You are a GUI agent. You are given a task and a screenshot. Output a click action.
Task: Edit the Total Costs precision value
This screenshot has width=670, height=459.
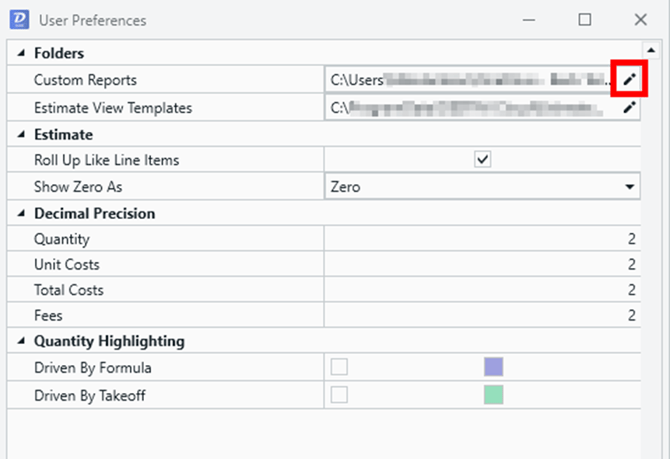tap(482, 290)
